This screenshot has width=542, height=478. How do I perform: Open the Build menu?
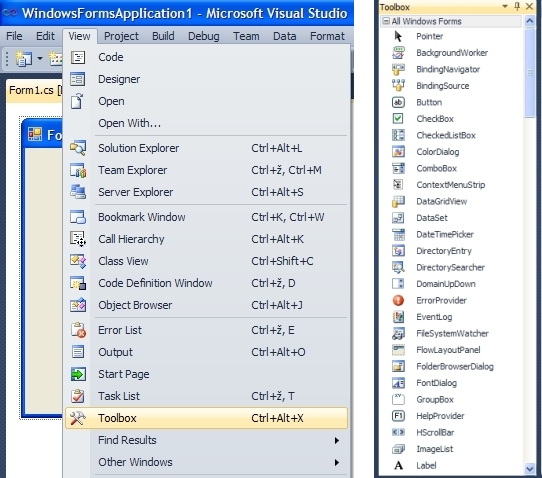coord(163,36)
